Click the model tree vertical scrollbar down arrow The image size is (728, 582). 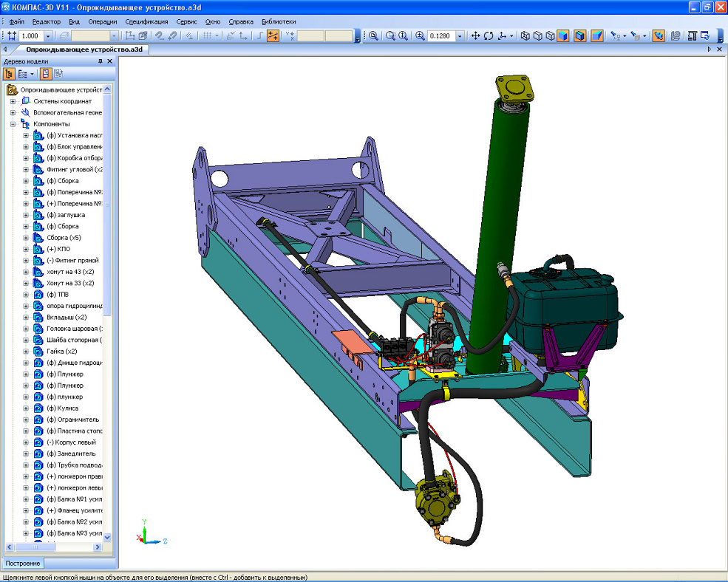(x=107, y=538)
